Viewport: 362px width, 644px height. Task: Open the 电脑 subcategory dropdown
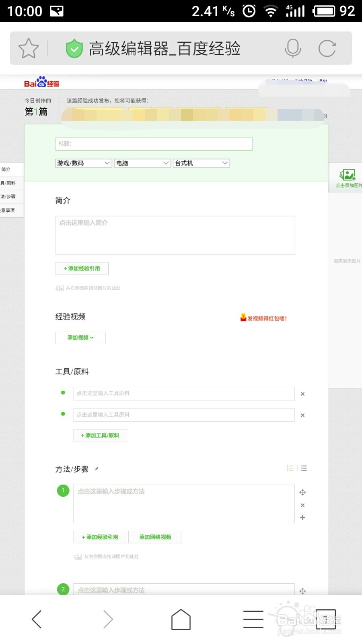click(142, 163)
